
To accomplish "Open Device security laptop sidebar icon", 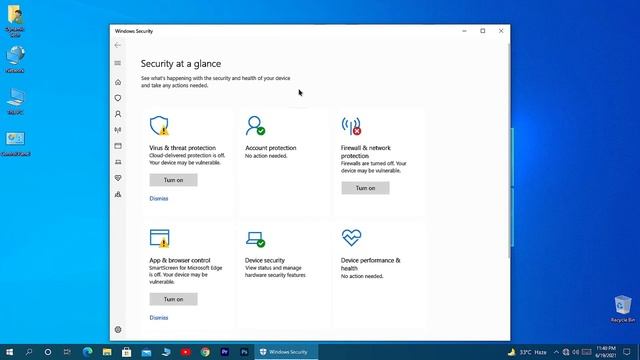I will coord(118,162).
